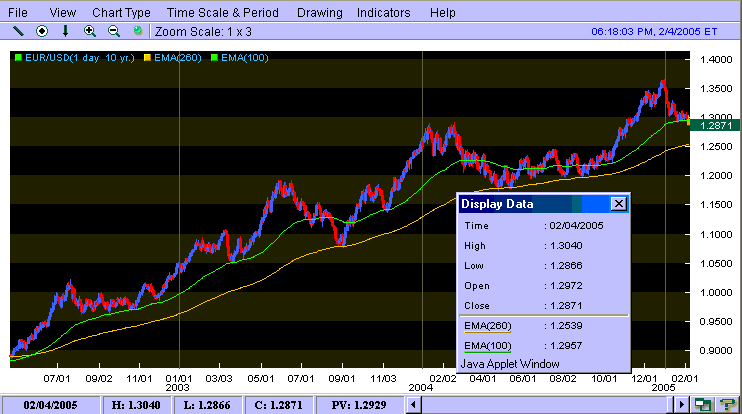Open the File menu
The image size is (742, 414).
[x=18, y=13]
